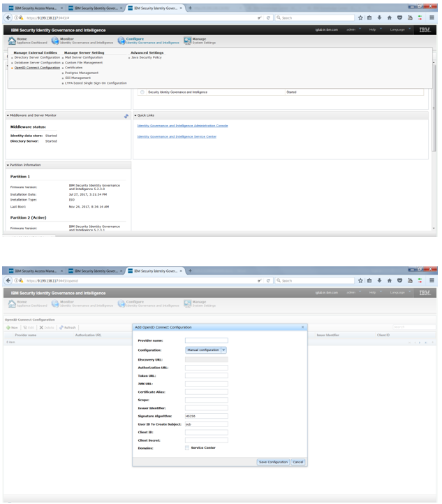Close the Add OpenID Connect Configuration dialog
Screen dimensions: 442x504
click(302, 327)
